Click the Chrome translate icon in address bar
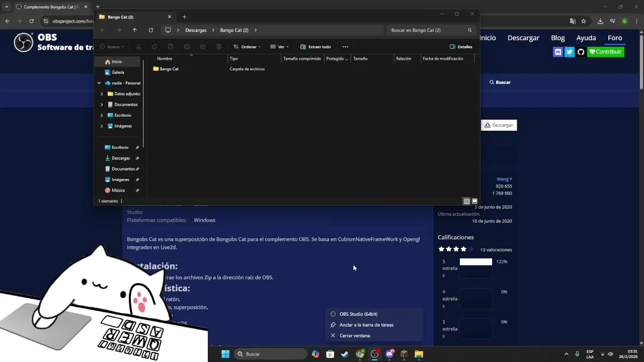644x362 pixels. coord(573,21)
